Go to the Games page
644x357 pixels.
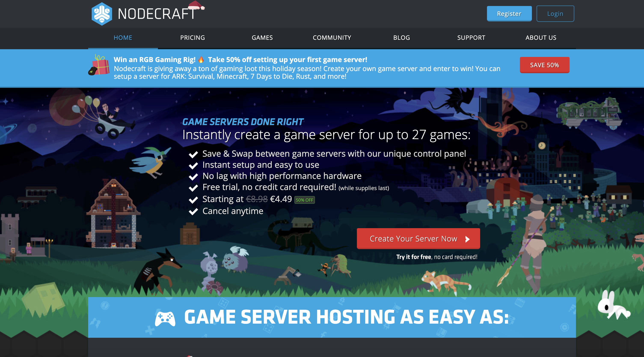click(x=262, y=38)
